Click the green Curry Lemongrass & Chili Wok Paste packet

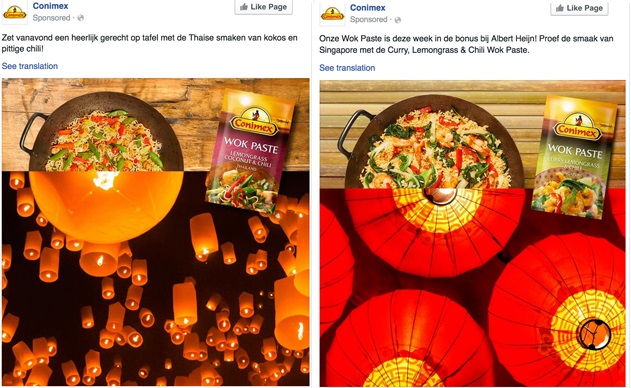573,157
